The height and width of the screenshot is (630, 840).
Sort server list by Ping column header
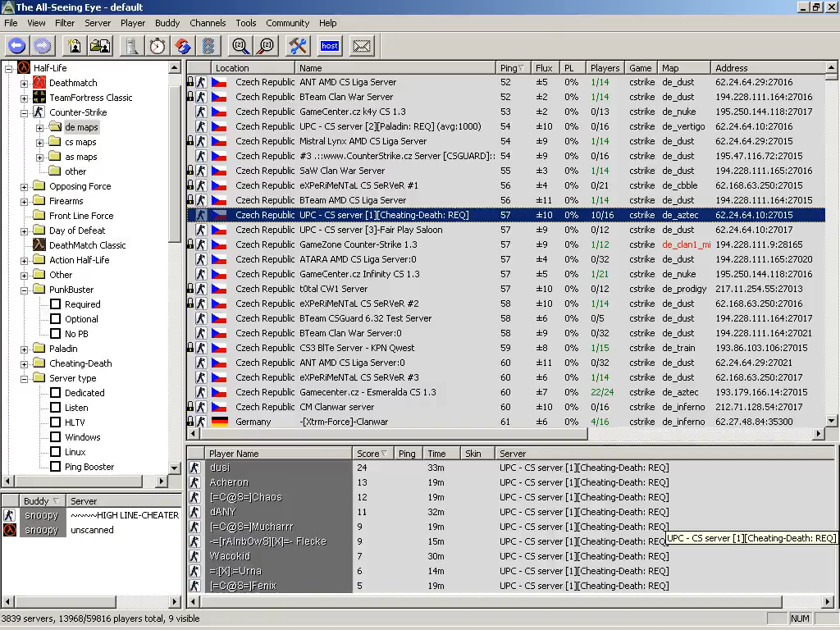click(x=513, y=68)
